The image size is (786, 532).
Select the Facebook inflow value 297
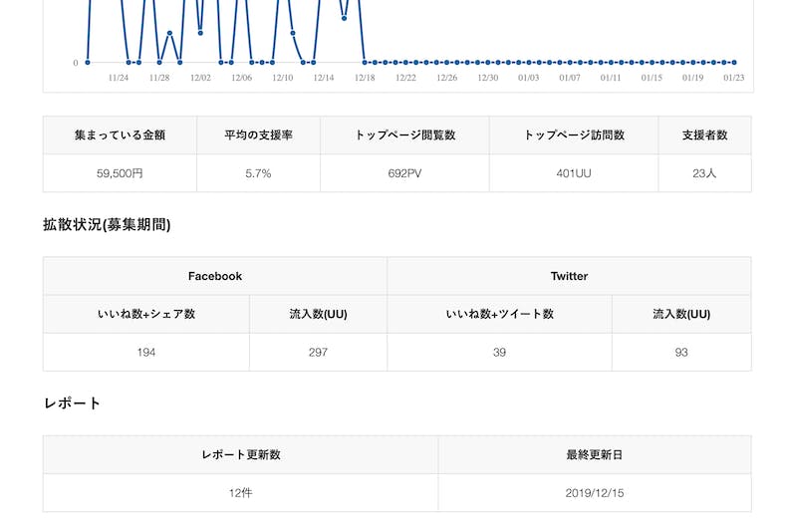click(318, 353)
